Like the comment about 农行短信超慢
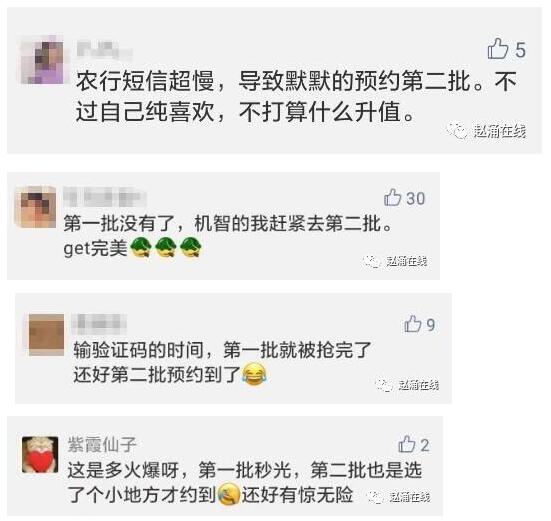 [498, 49]
